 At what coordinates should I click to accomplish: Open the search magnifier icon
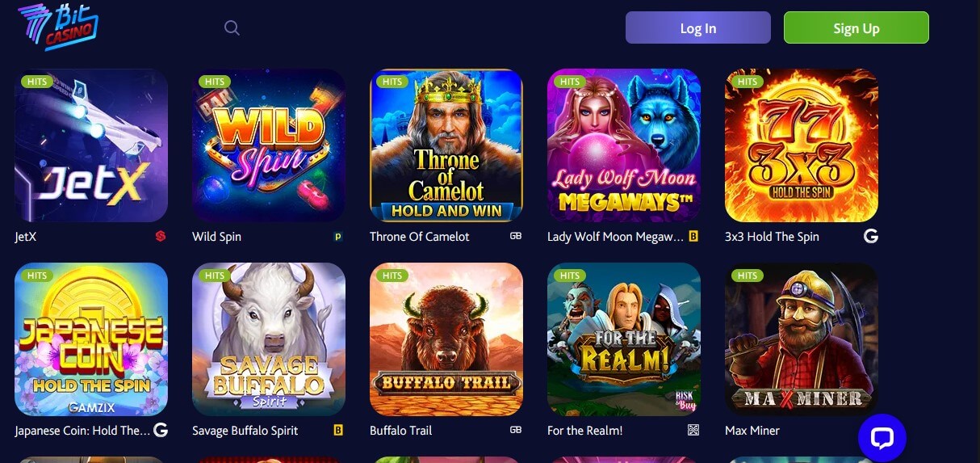pos(232,28)
